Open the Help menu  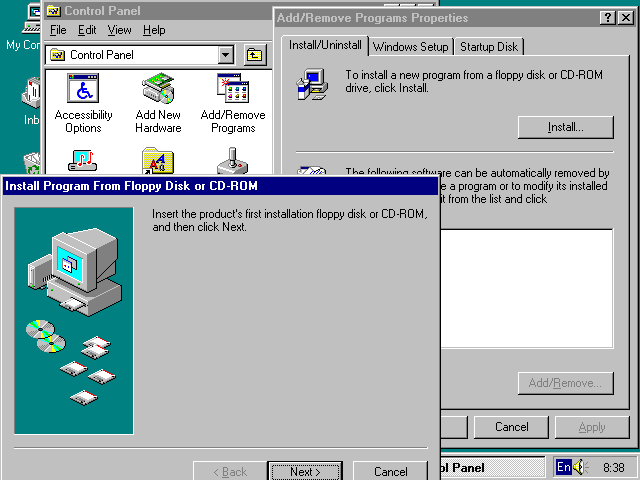click(x=154, y=31)
